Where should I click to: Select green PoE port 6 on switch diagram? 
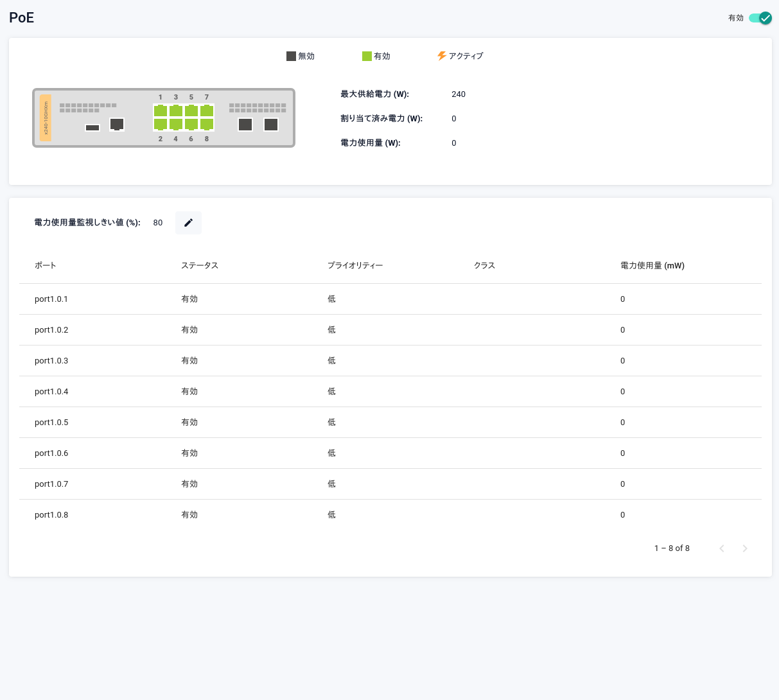tap(191, 125)
